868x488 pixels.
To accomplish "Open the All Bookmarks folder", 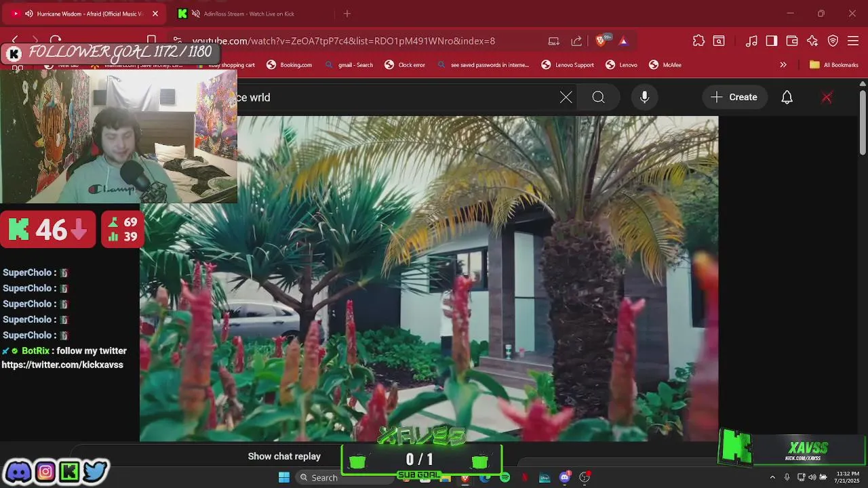I will pos(834,65).
